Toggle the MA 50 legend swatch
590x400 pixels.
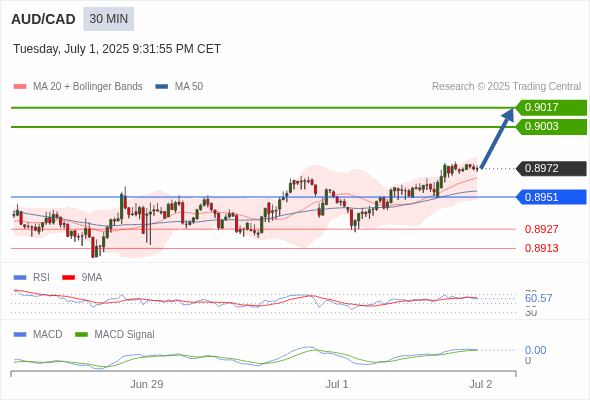tap(162, 87)
